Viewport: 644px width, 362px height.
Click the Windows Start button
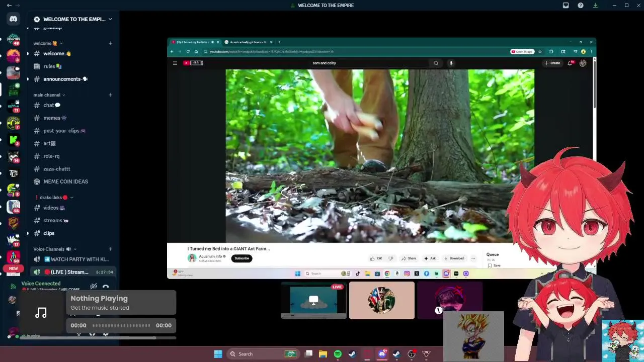[x=218, y=354]
